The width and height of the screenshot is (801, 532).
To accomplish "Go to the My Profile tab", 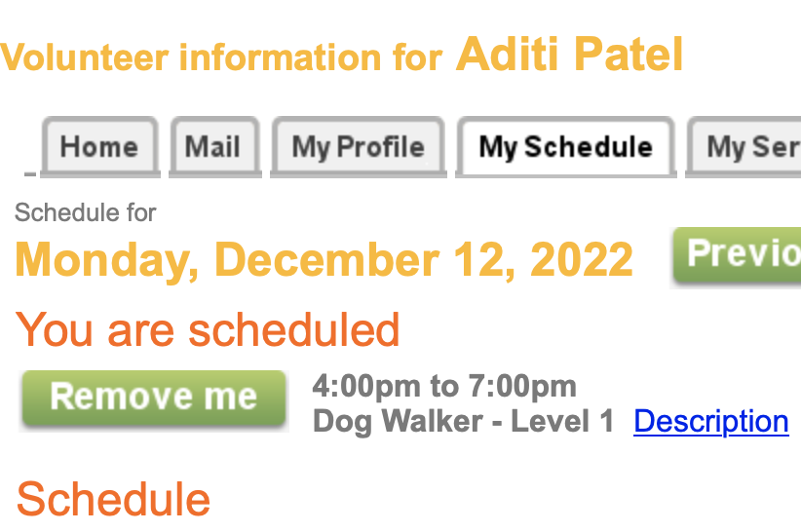I will (358, 147).
